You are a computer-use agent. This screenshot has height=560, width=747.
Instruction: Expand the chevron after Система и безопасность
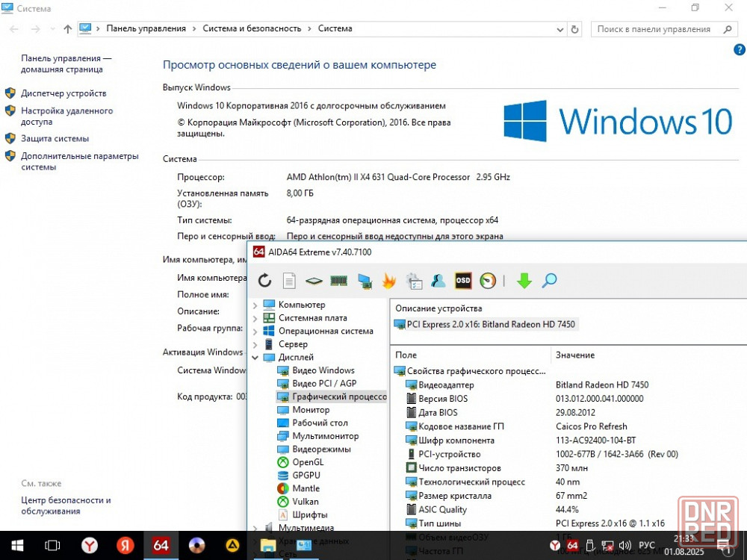(309, 29)
